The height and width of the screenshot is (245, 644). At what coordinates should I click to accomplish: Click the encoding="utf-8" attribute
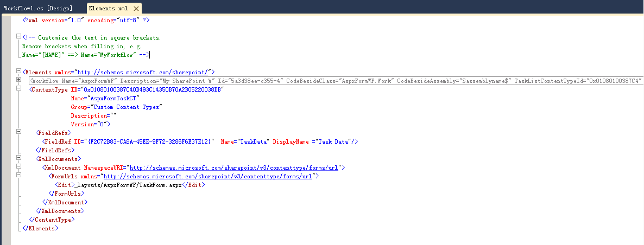click(x=114, y=20)
